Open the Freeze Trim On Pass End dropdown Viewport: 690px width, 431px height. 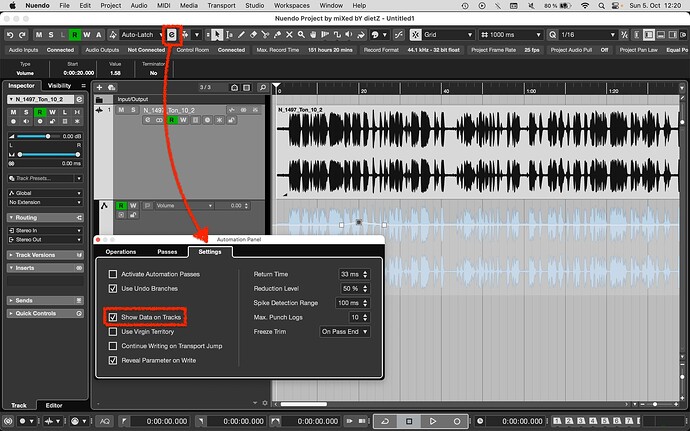click(345, 332)
